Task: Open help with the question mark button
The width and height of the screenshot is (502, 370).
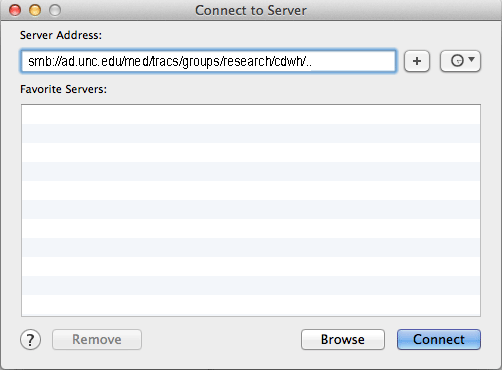Action: [30, 340]
